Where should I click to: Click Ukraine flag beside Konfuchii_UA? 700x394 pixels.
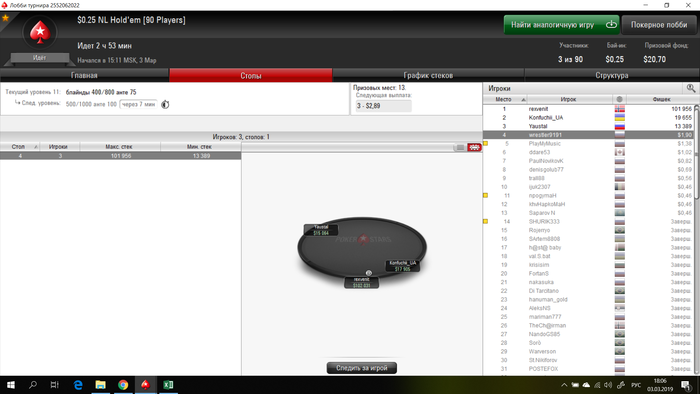[620, 117]
